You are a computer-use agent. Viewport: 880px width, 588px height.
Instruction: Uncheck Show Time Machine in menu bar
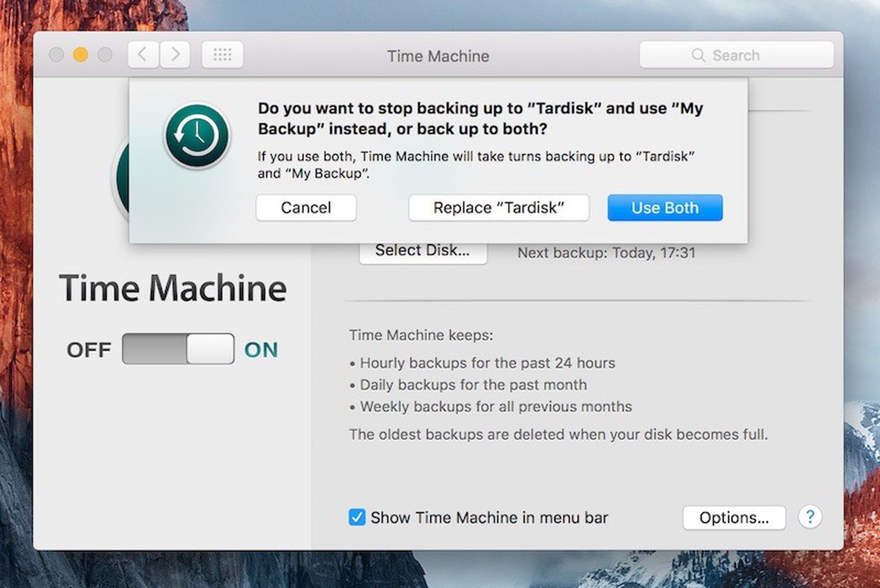[x=357, y=518]
